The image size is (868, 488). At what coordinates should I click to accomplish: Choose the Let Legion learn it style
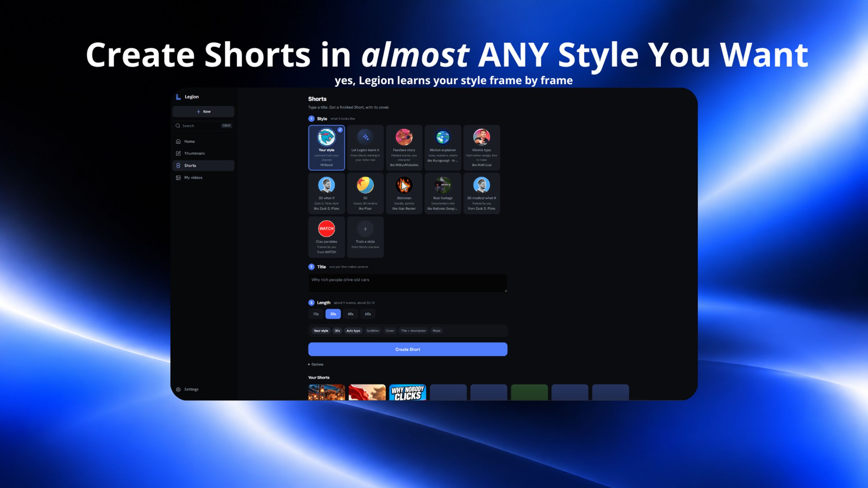(x=365, y=147)
